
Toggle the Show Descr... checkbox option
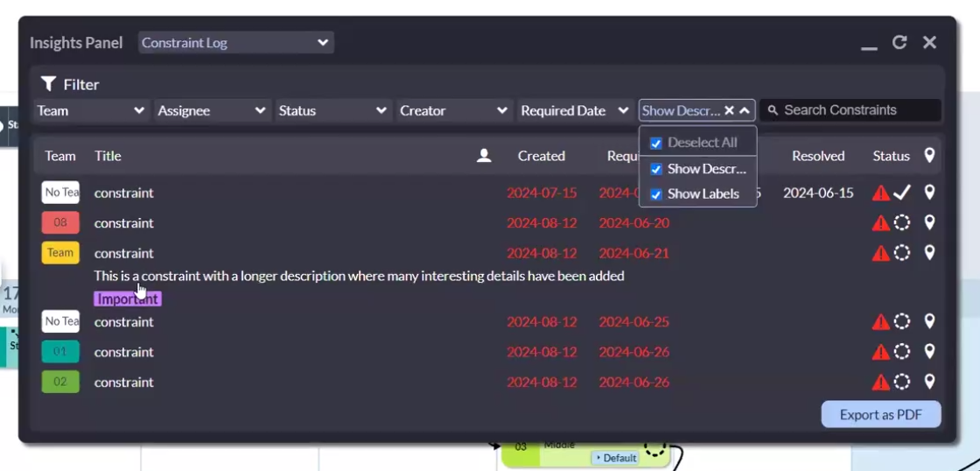[655, 169]
